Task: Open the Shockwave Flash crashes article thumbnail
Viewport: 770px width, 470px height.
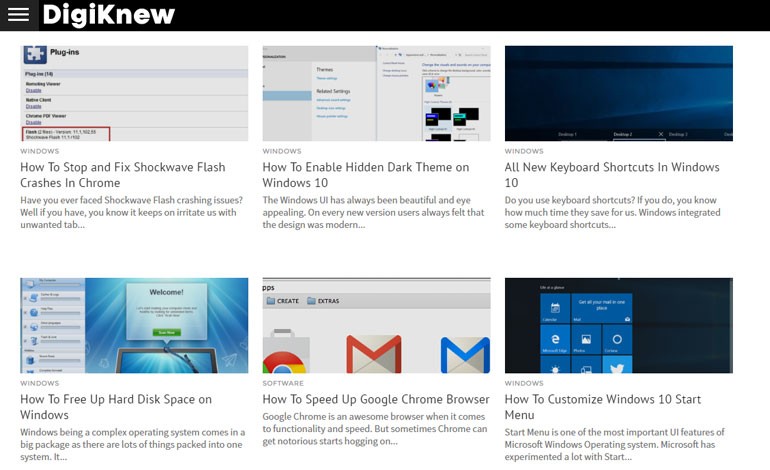Action: (x=134, y=93)
